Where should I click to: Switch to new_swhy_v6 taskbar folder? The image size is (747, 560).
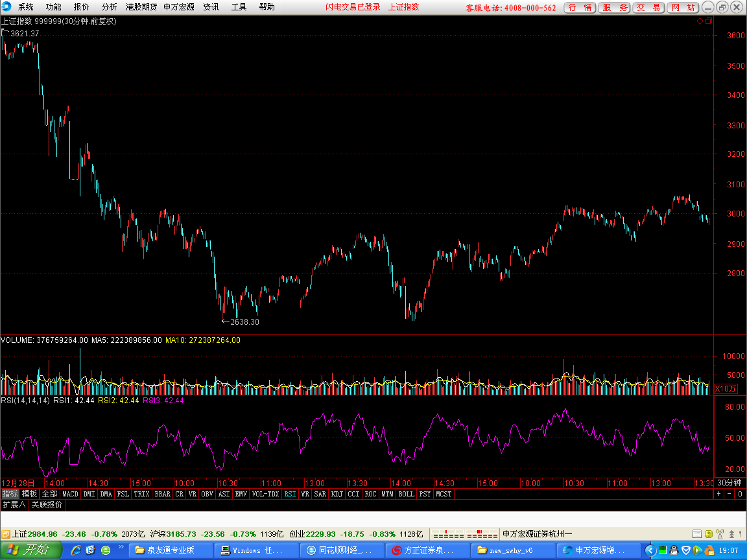point(513,550)
